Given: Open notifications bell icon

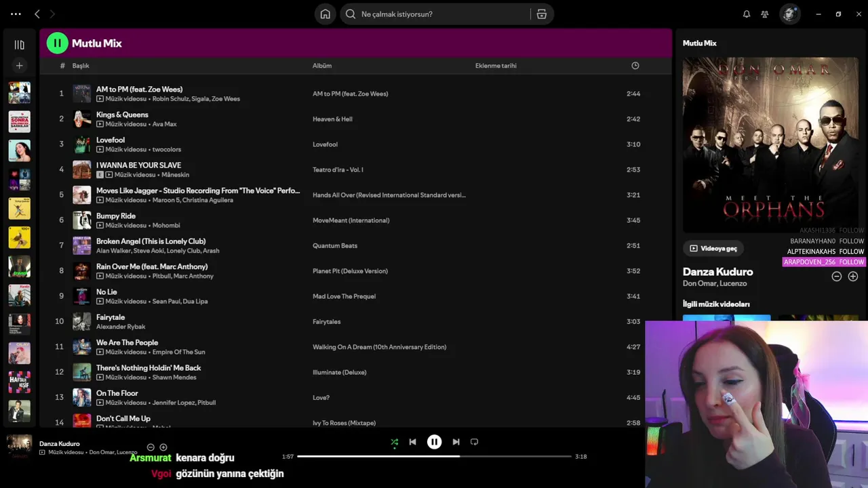Looking at the screenshot, I should point(747,14).
